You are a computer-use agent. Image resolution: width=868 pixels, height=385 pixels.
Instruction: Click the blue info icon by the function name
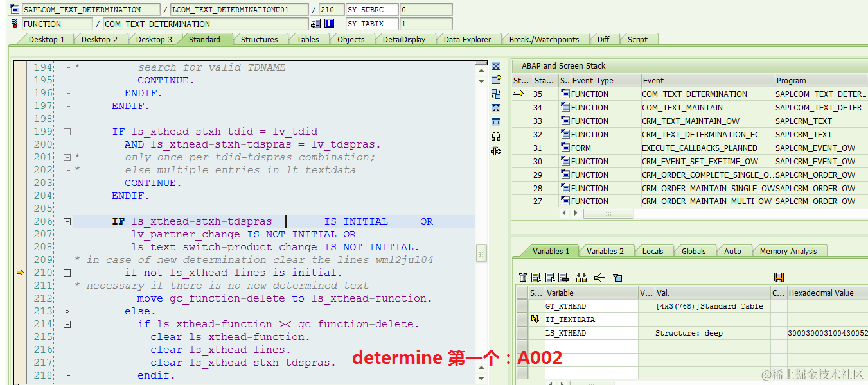330,24
